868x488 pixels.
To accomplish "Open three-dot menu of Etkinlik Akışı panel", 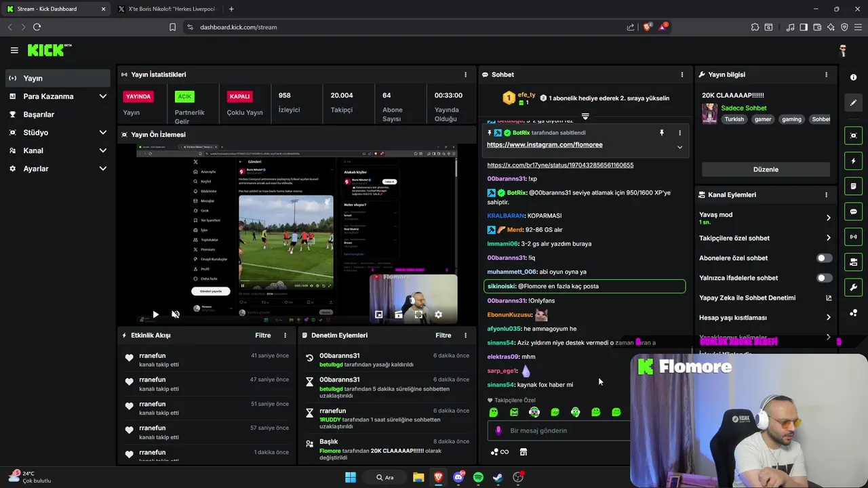I will (x=285, y=335).
